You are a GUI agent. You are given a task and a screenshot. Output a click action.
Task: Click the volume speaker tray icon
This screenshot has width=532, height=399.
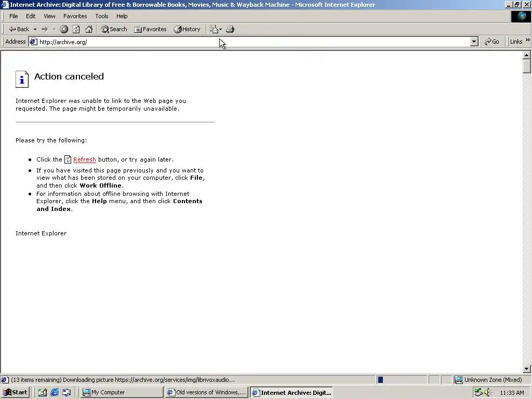point(488,392)
